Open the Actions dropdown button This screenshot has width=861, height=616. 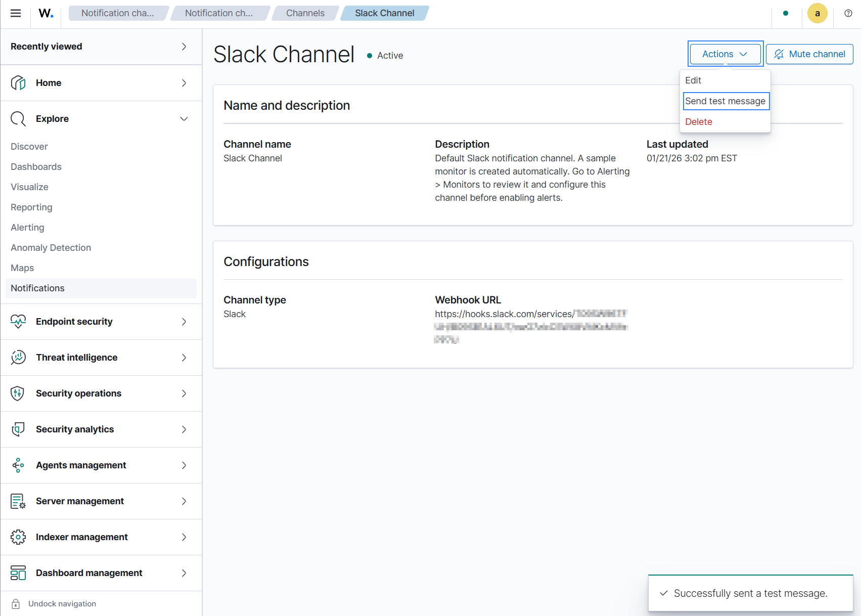click(x=725, y=54)
